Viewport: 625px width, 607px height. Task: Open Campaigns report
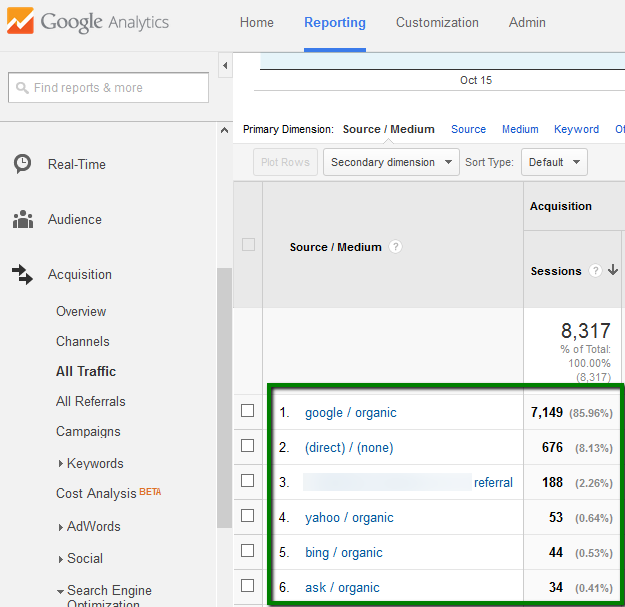click(88, 432)
